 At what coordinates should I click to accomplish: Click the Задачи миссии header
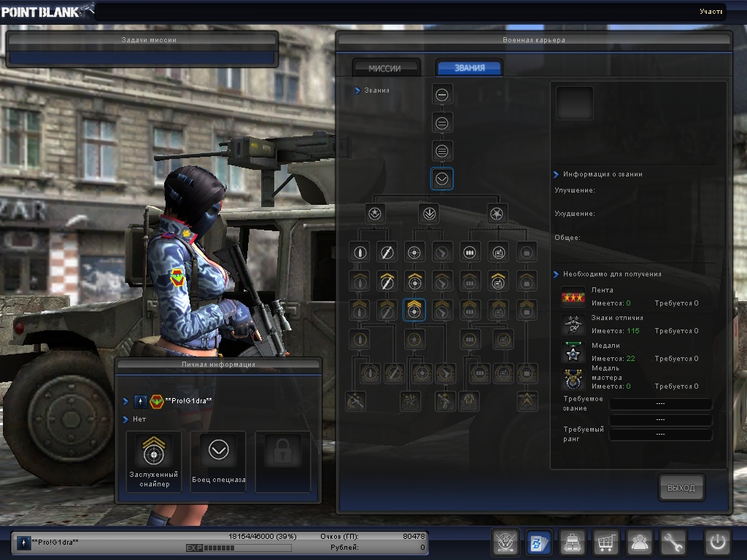tap(142, 40)
